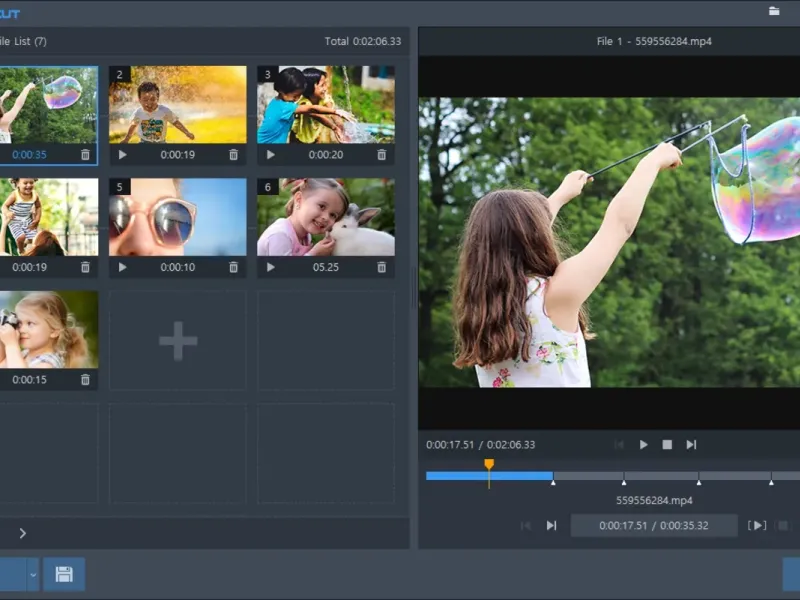Delete clip 2 with its trash icon

(233, 155)
